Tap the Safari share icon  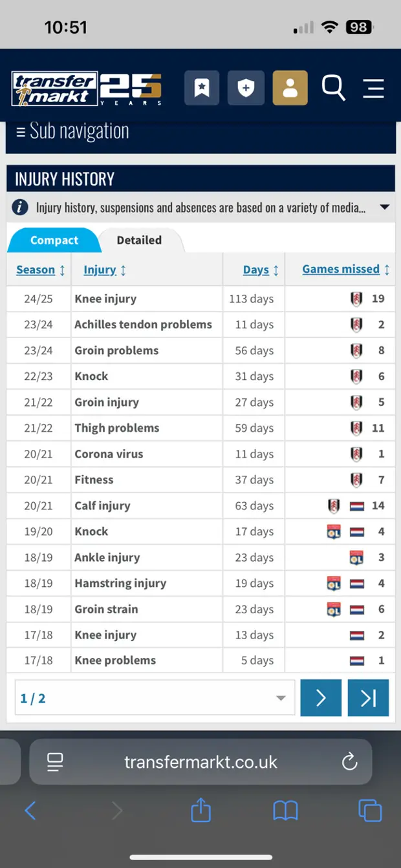201,810
